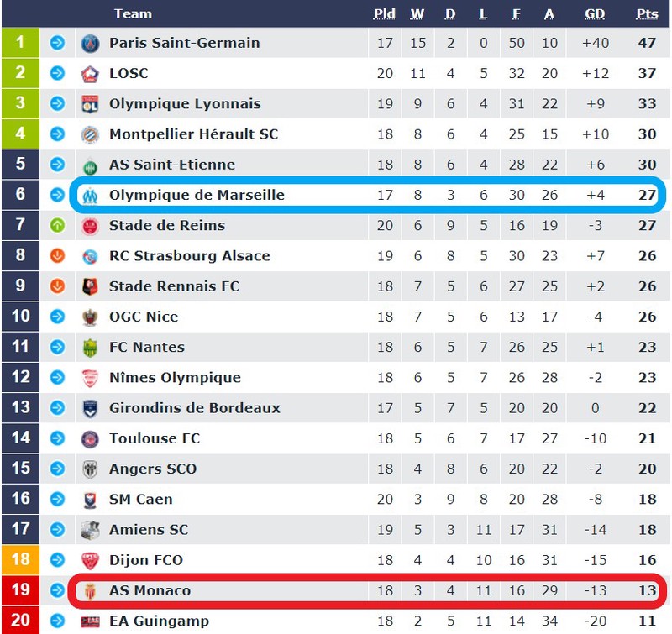Image resolution: width=672 pixels, height=634 pixels.
Task: Sort by the Pld column header
Action: coord(385,14)
